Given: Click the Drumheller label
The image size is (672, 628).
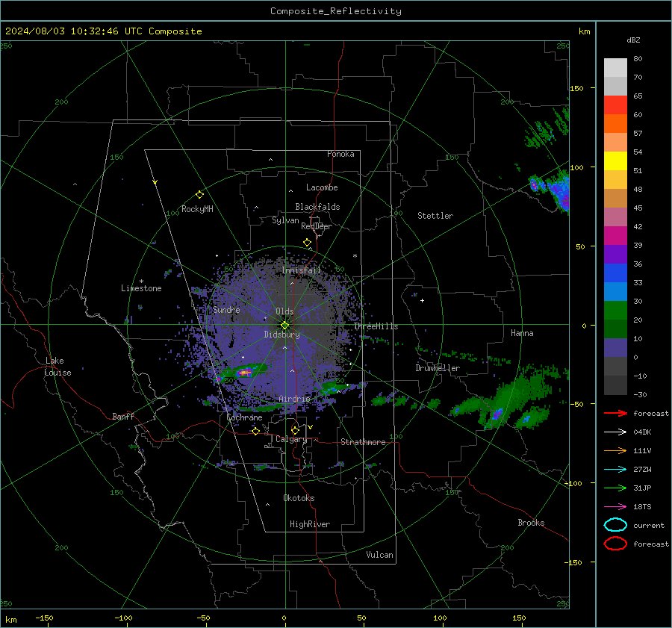Looking at the screenshot, I should [438, 368].
